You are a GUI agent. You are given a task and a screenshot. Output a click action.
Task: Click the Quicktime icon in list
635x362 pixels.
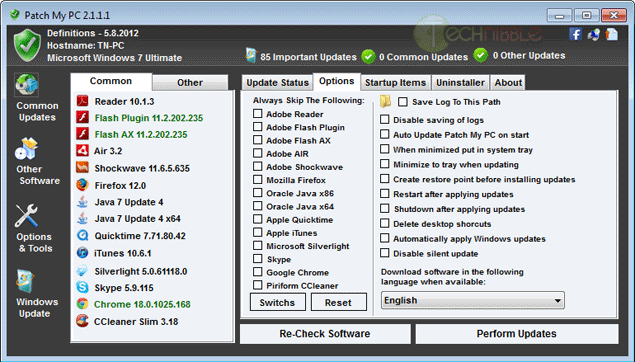tap(83, 235)
